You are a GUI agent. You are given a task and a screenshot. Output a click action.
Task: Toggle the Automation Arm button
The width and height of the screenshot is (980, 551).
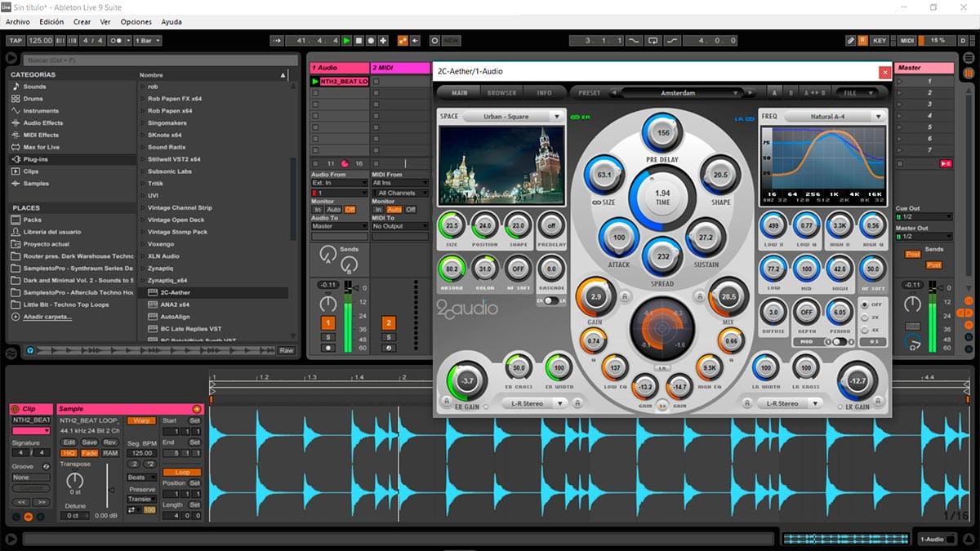pyautogui.click(x=403, y=40)
